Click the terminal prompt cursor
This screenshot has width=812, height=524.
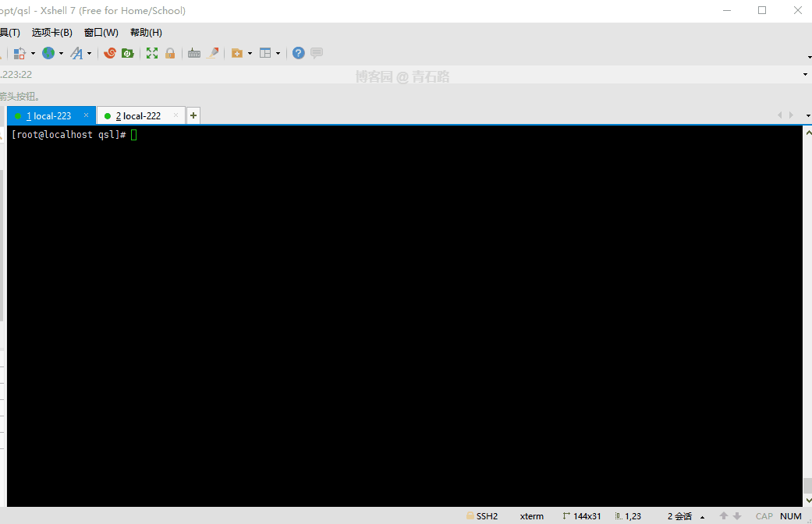pos(134,135)
